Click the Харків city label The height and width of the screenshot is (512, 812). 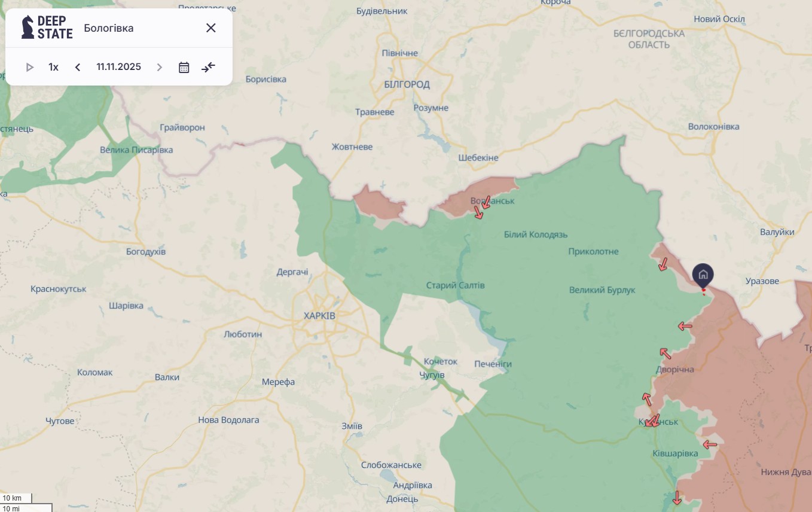click(x=319, y=316)
